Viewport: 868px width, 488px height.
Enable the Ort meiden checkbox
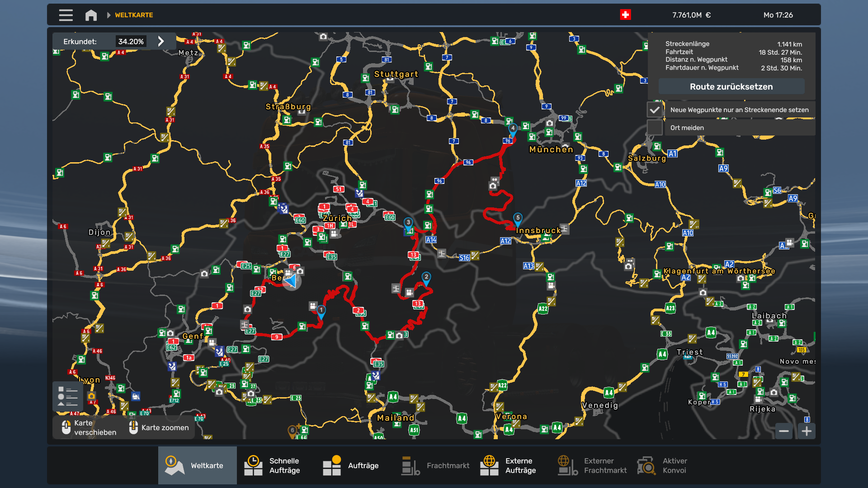654,128
